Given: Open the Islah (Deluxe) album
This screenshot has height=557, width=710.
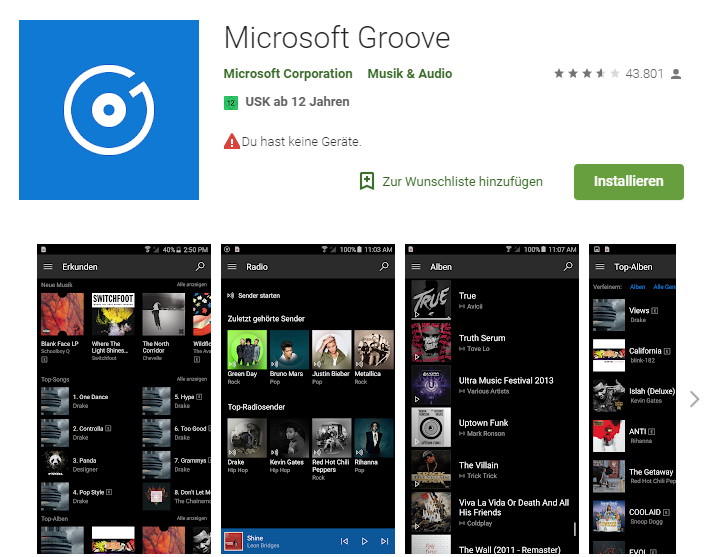Looking at the screenshot, I should (634, 395).
